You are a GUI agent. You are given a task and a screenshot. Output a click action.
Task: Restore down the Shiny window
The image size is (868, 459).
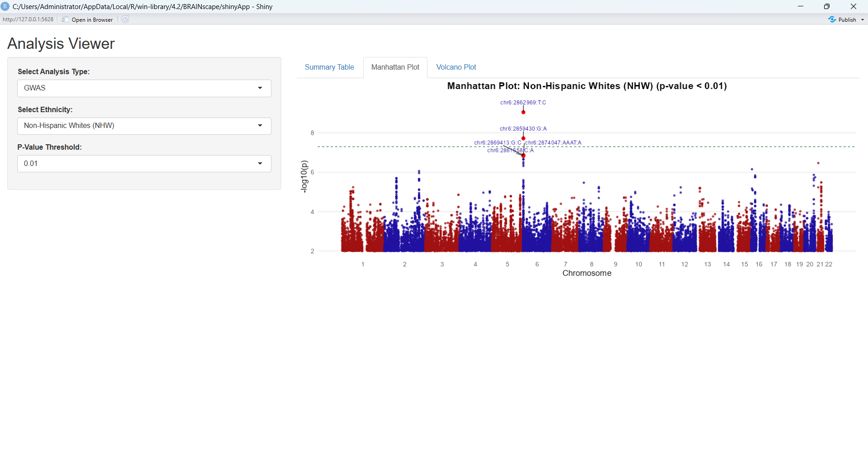click(826, 6)
